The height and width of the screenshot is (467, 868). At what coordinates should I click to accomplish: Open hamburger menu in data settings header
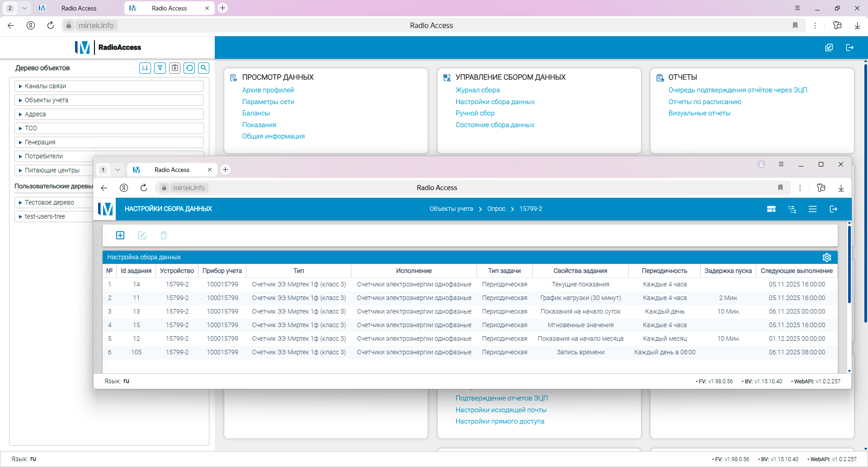(812, 209)
